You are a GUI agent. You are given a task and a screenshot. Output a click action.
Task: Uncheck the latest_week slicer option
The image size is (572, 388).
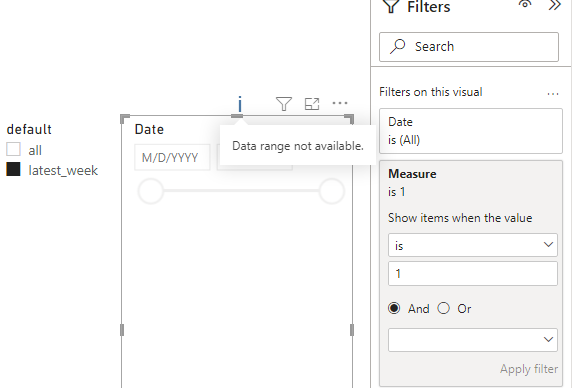(13, 170)
